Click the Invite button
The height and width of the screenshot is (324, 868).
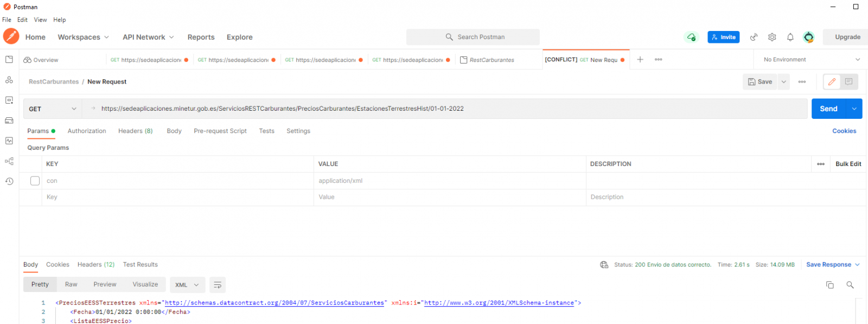tap(723, 37)
